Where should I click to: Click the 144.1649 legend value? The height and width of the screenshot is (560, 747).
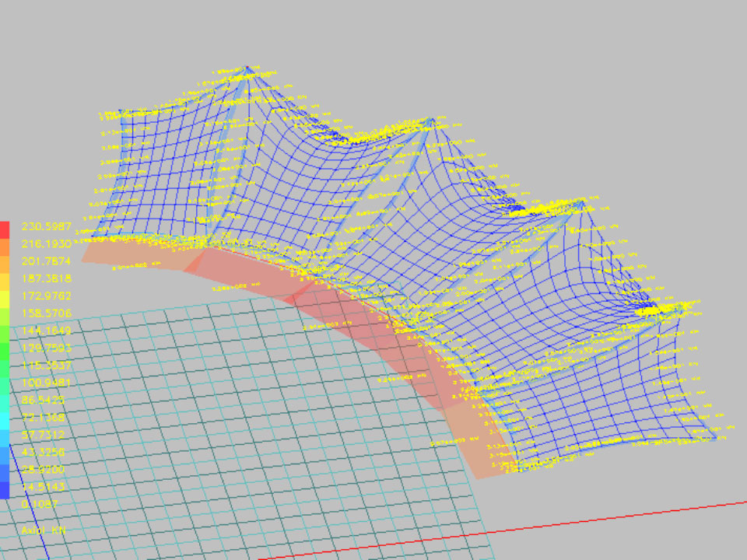[46, 330]
